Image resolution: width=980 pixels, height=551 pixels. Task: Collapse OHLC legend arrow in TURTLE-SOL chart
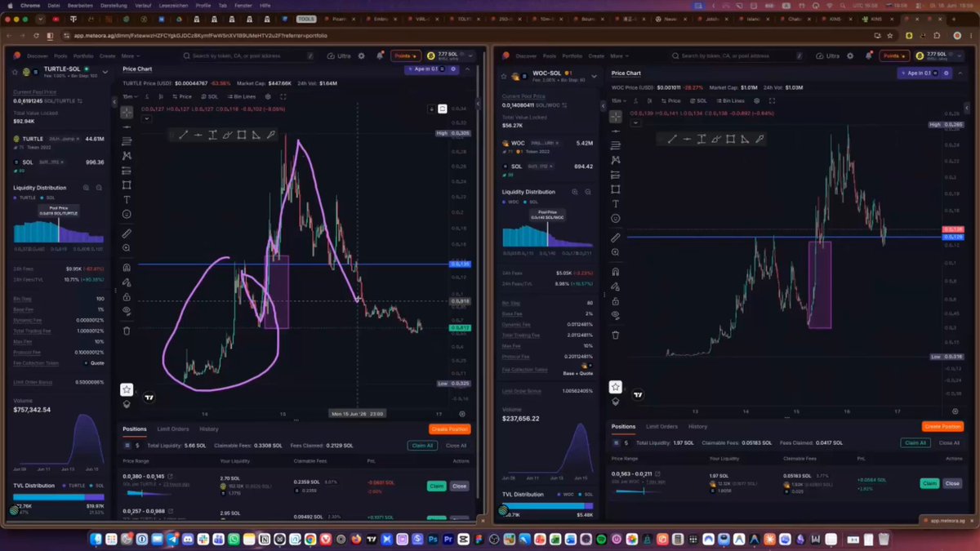click(x=146, y=118)
